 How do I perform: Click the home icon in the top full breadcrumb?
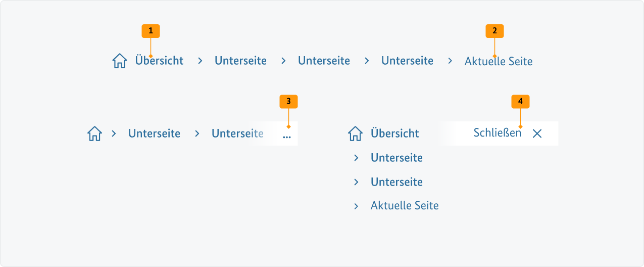tap(119, 61)
